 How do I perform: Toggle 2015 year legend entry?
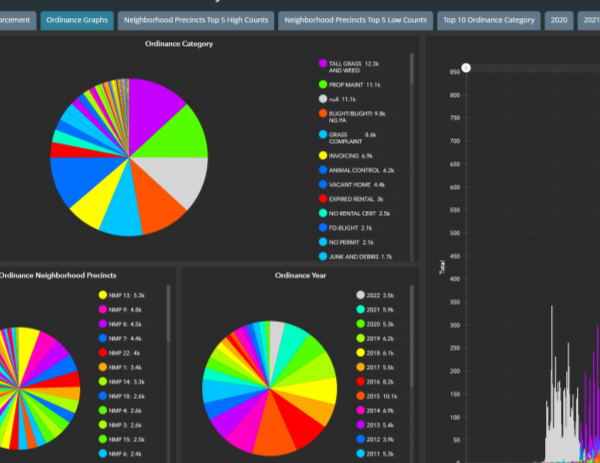point(377,396)
